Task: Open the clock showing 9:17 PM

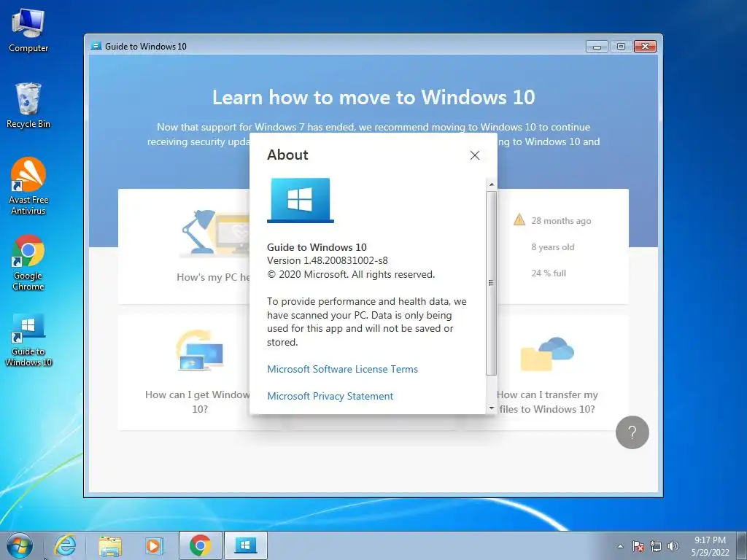Action: (x=710, y=546)
